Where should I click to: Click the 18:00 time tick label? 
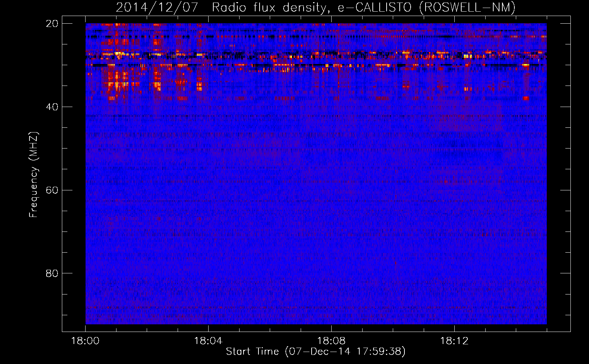85,341
